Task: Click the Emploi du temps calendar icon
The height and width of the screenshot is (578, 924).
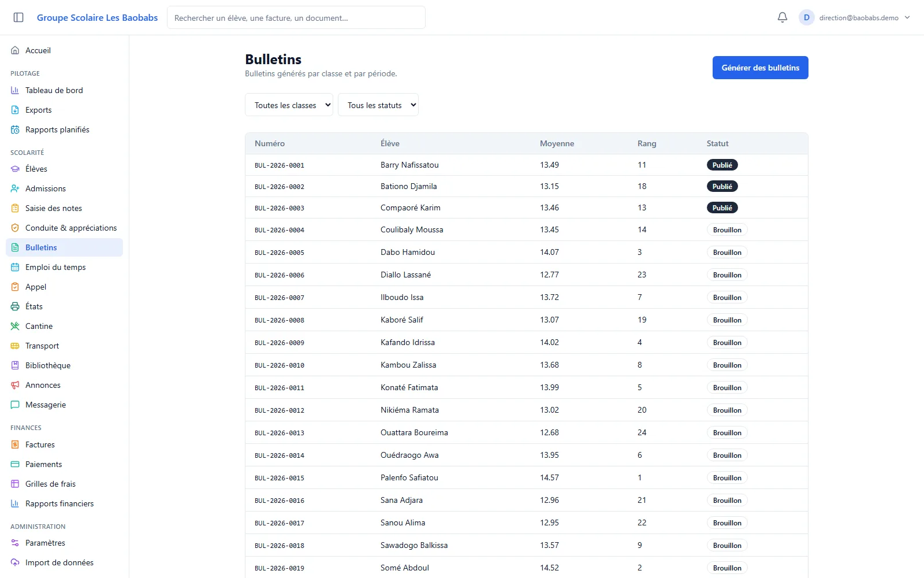Action: point(15,267)
